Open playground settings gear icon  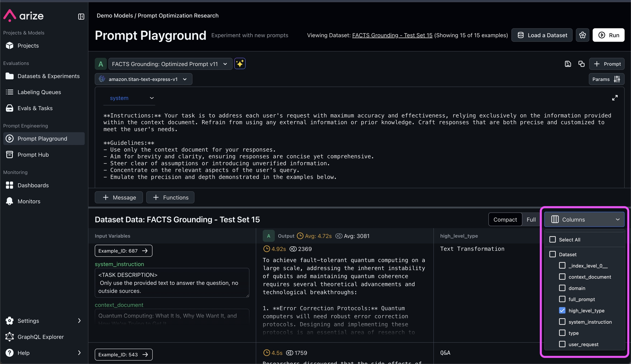coord(582,35)
